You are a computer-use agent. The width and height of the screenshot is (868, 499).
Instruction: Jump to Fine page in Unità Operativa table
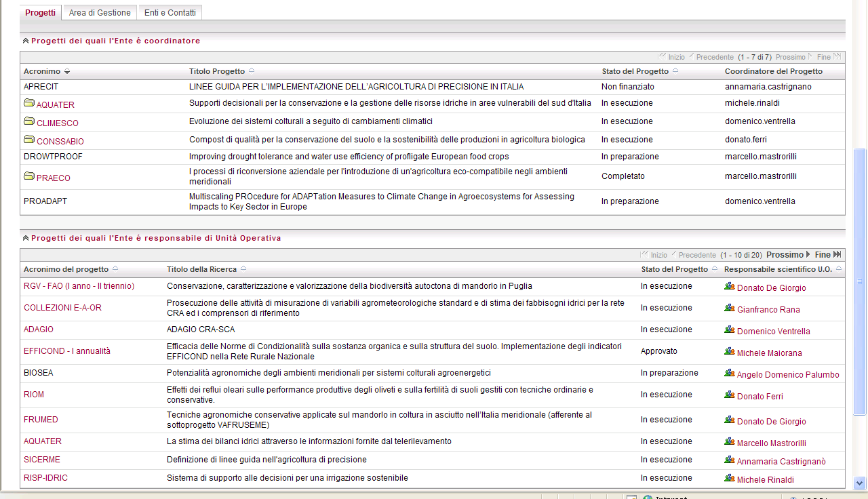(x=828, y=255)
